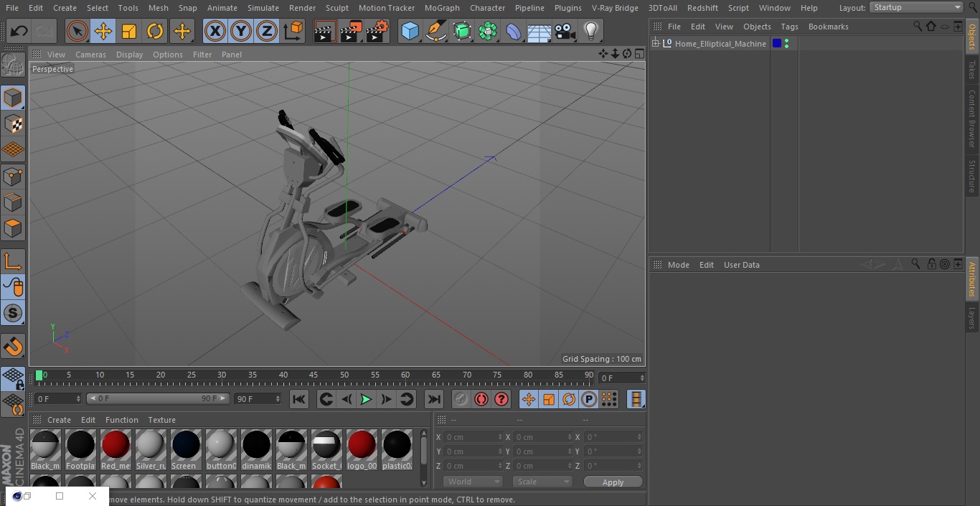Open the viewport Cameras menu

pos(90,55)
